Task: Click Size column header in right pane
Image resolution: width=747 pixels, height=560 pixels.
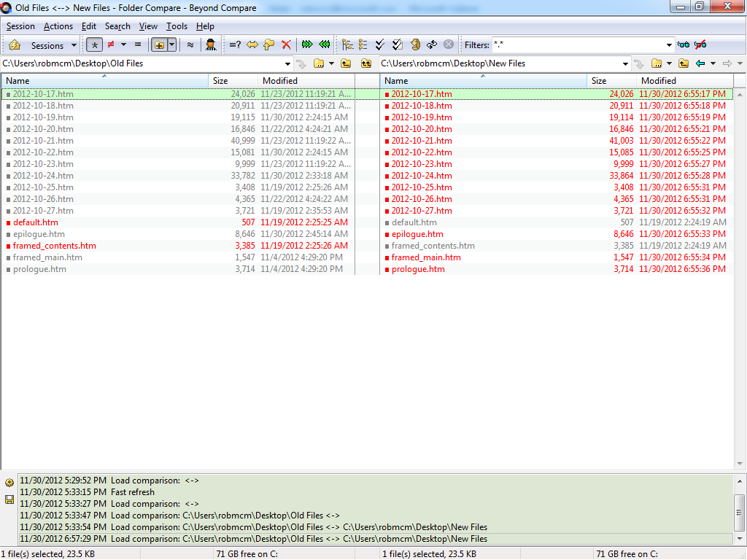Action: [x=599, y=81]
